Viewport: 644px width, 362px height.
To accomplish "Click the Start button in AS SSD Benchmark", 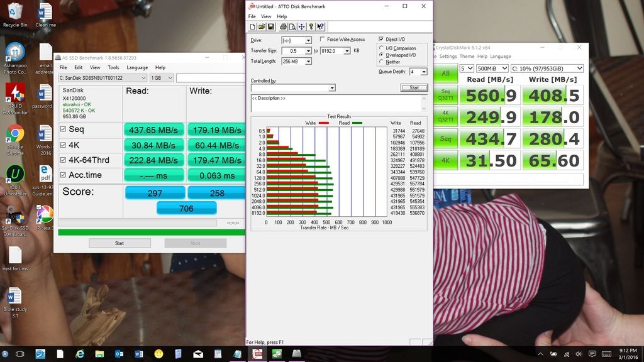I will [x=119, y=243].
